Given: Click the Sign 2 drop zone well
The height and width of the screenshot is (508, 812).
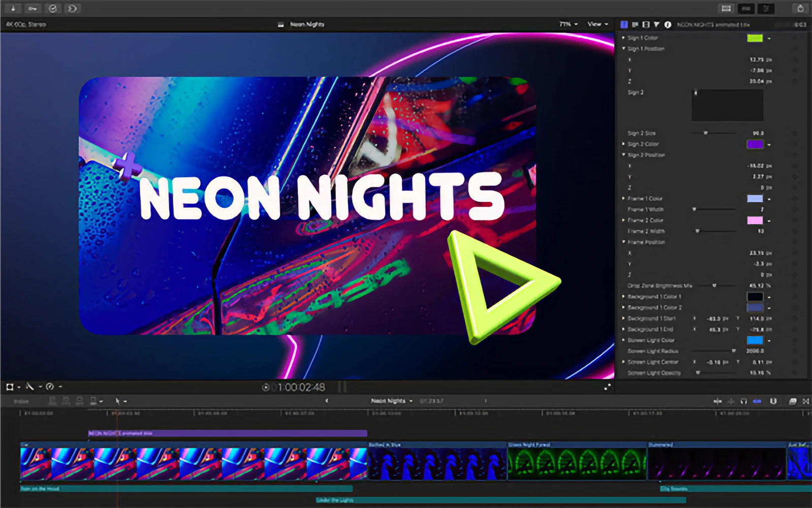Looking at the screenshot, I should pos(727,105).
